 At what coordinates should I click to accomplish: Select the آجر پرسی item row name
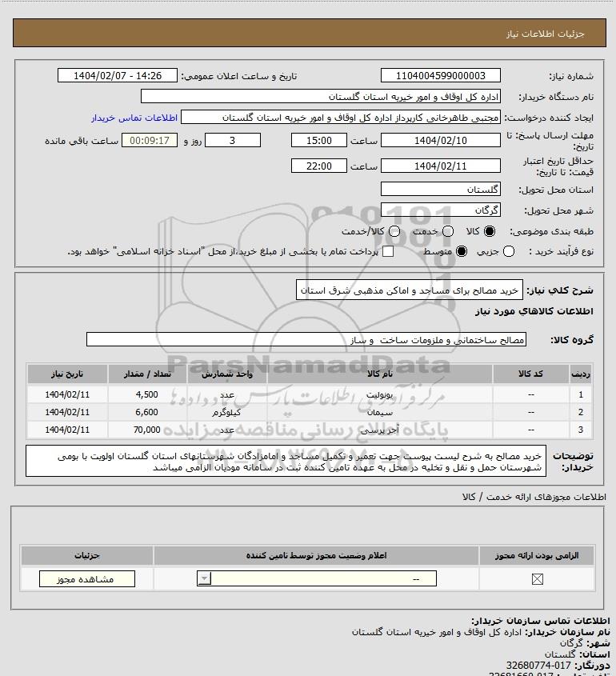380,430
